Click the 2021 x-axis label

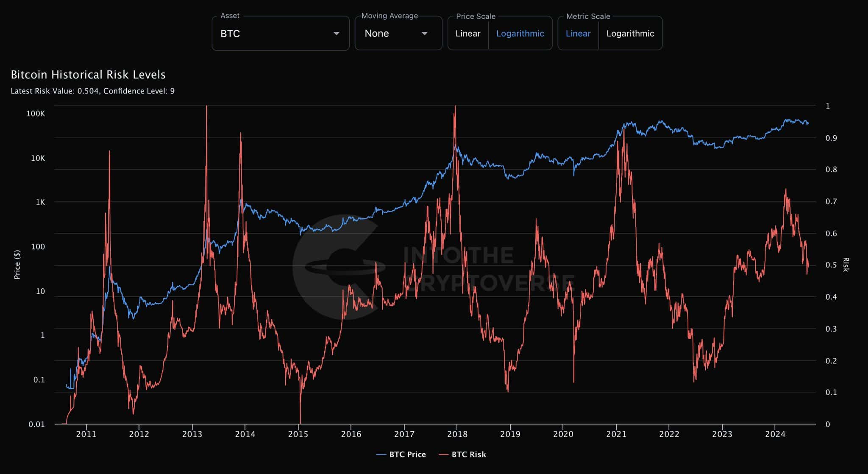616,434
